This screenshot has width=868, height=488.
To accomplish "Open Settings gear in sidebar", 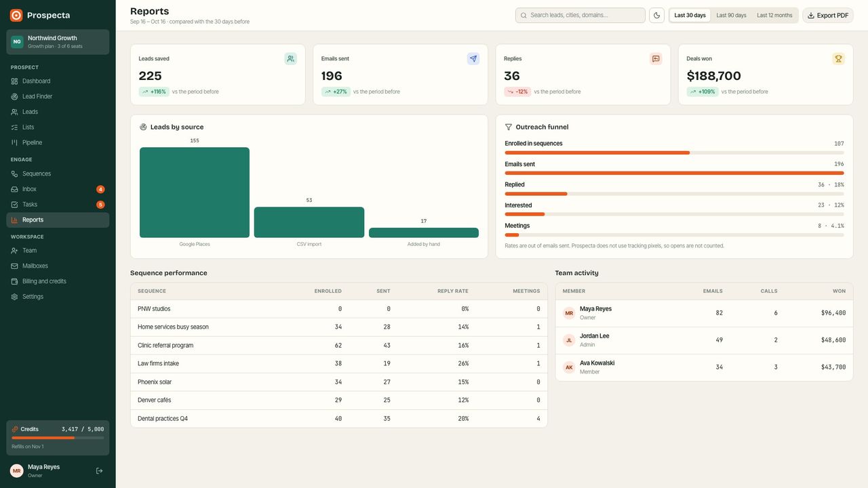I will (58, 297).
